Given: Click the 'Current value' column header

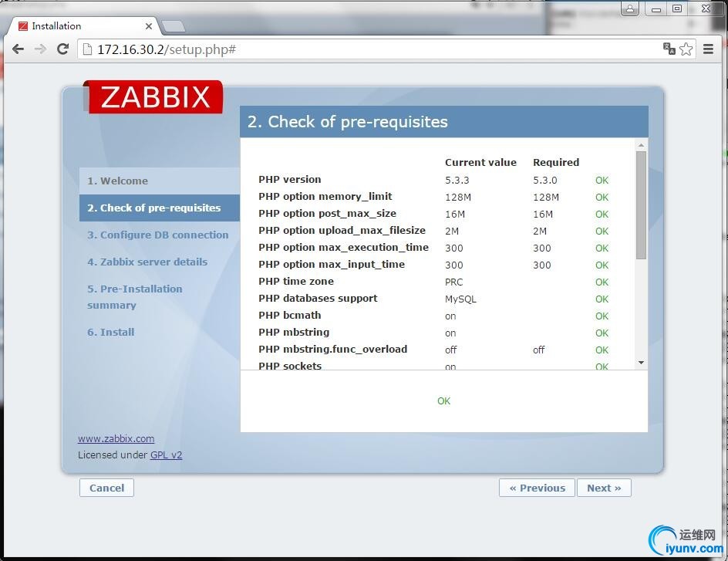Looking at the screenshot, I should point(480,163).
